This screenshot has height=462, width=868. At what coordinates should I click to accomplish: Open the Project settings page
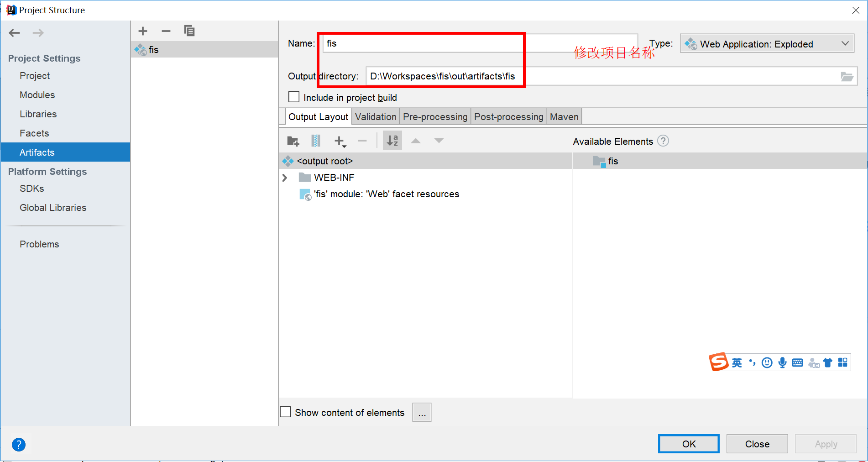35,76
